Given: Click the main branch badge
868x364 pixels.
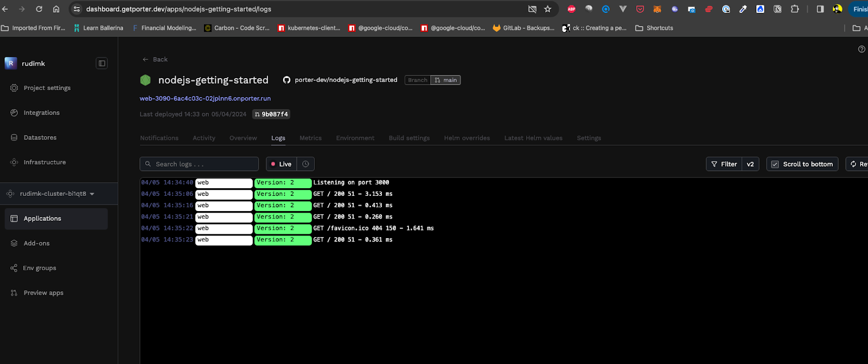Looking at the screenshot, I should pyautogui.click(x=445, y=80).
